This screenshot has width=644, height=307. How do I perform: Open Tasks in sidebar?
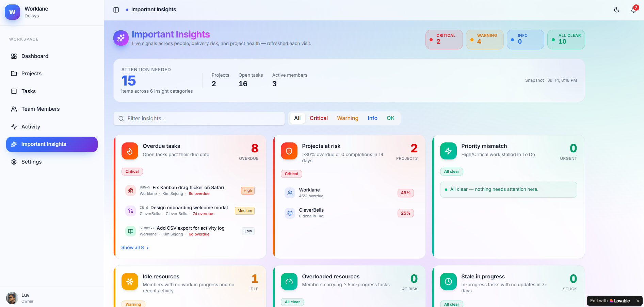[52, 91]
